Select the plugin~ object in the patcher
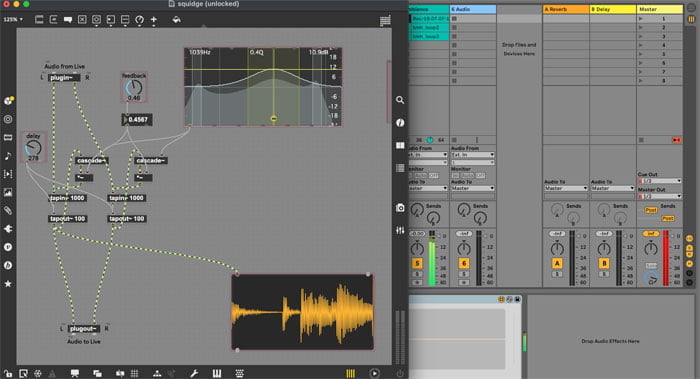This screenshot has width=700, height=379. tap(64, 78)
